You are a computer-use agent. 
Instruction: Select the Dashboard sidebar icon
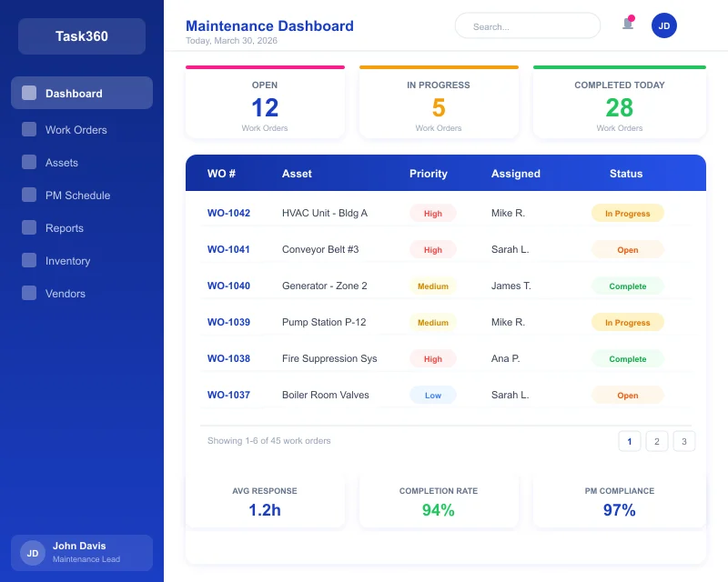click(x=29, y=93)
